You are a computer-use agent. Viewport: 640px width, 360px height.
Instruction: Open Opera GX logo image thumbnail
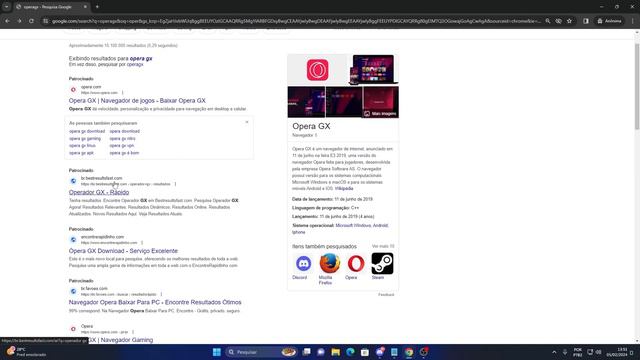[x=317, y=70]
